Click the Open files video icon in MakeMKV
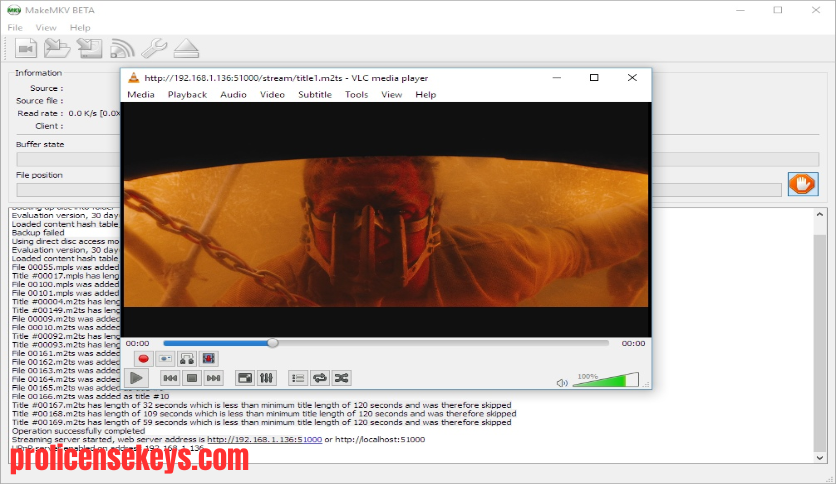Screen dimensions: 836x484 tap(26, 49)
